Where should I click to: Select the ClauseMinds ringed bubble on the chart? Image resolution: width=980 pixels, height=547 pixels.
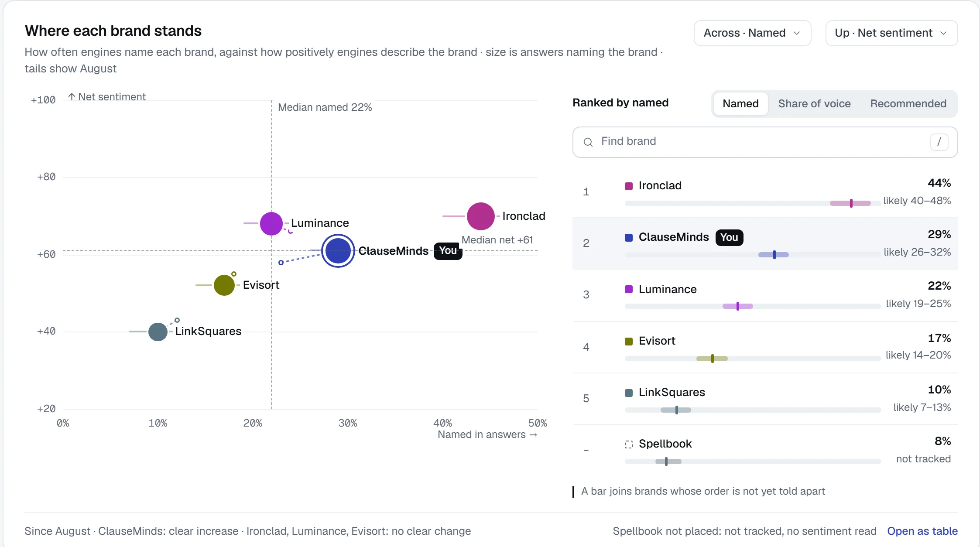point(338,251)
